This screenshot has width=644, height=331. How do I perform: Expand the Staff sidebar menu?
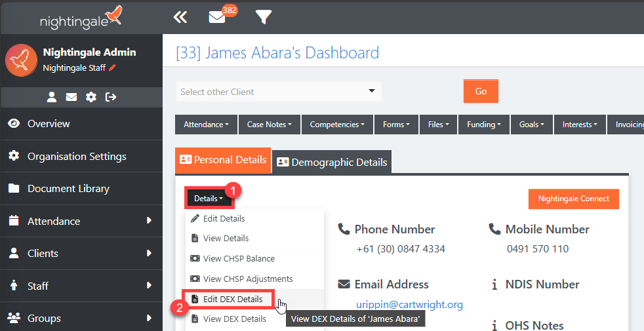point(81,286)
